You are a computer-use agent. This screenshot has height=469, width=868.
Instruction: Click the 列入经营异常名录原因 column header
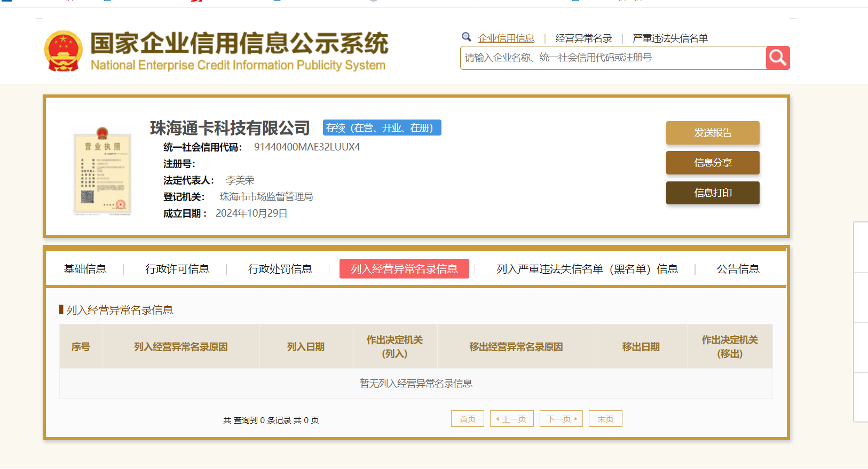[181, 347]
